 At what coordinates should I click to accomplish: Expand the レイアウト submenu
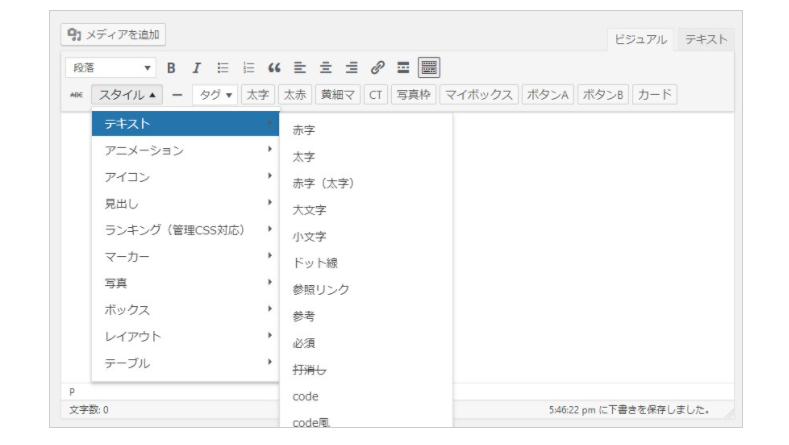point(185,337)
